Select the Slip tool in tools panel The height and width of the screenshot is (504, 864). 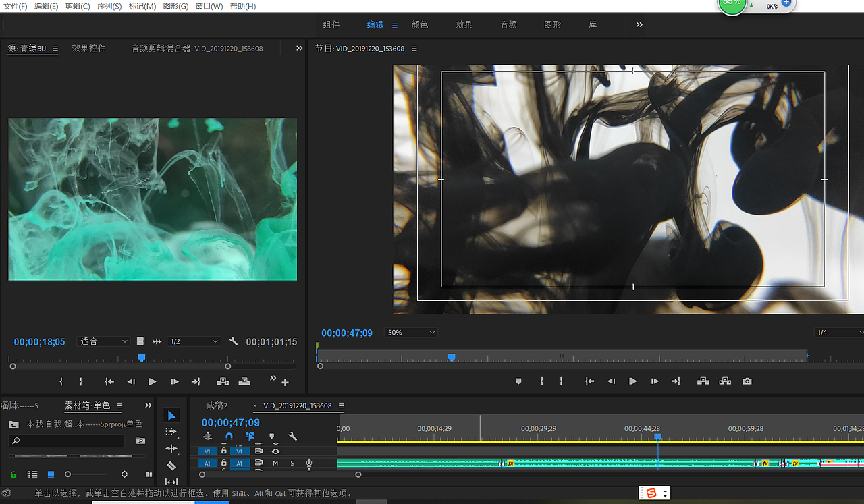[171, 482]
